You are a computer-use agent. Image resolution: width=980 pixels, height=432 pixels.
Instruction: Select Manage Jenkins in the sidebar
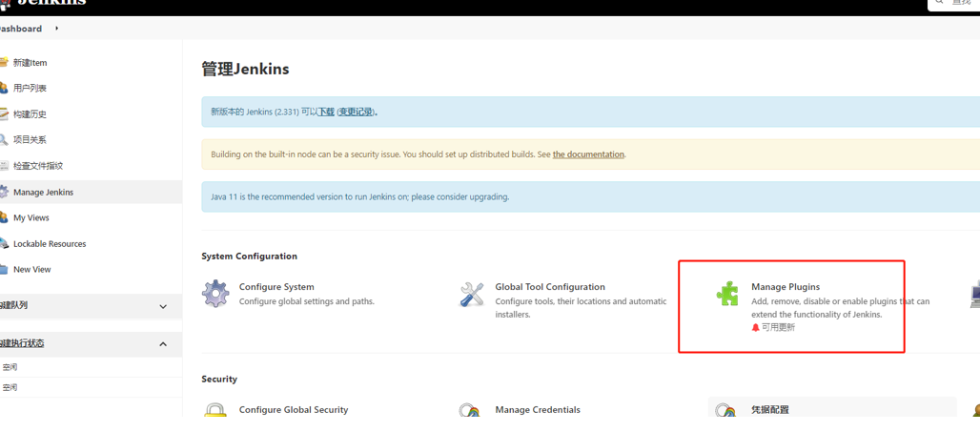pyautogui.click(x=43, y=192)
